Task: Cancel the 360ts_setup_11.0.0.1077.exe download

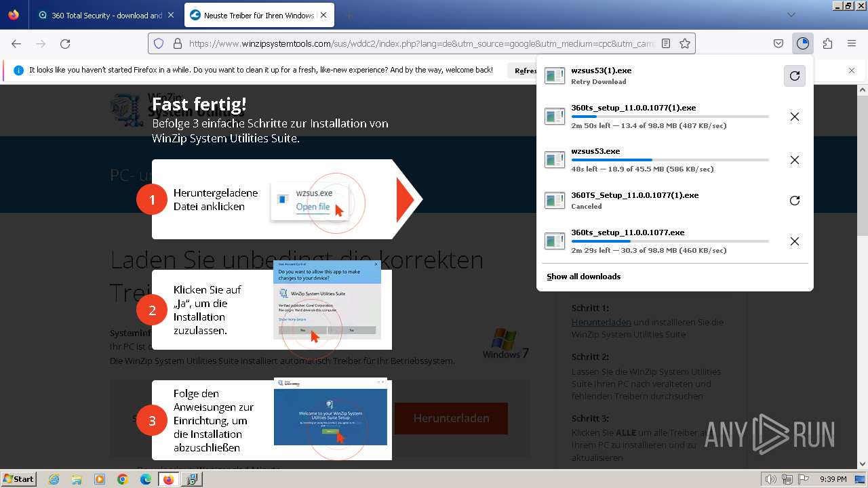Action: click(x=795, y=241)
